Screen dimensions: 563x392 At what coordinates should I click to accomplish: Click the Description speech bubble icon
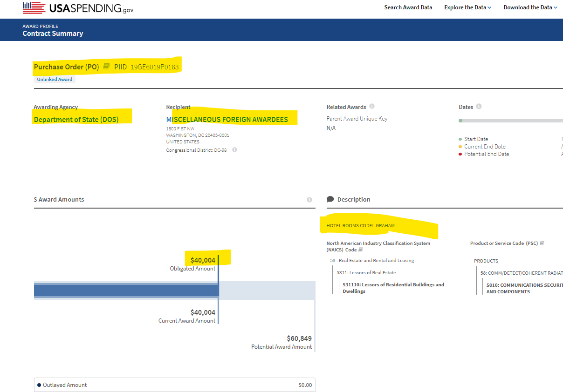[x=330, y=199]
